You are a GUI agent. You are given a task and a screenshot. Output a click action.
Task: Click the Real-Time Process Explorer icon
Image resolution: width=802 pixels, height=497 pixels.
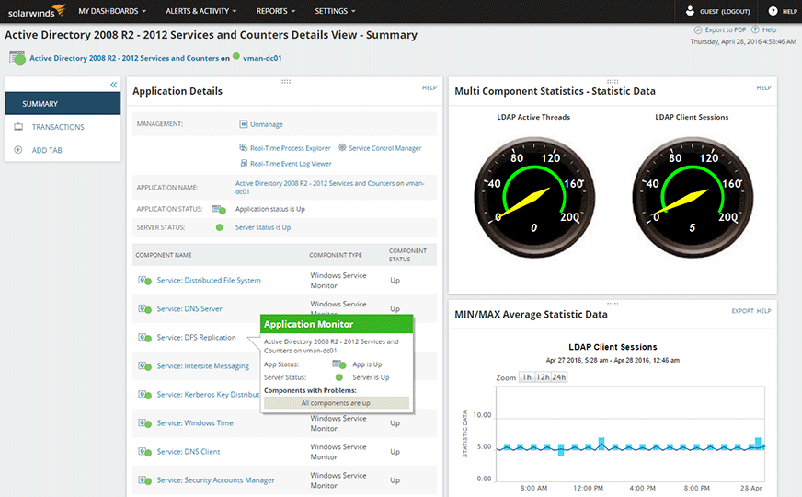tap(243, 148)
